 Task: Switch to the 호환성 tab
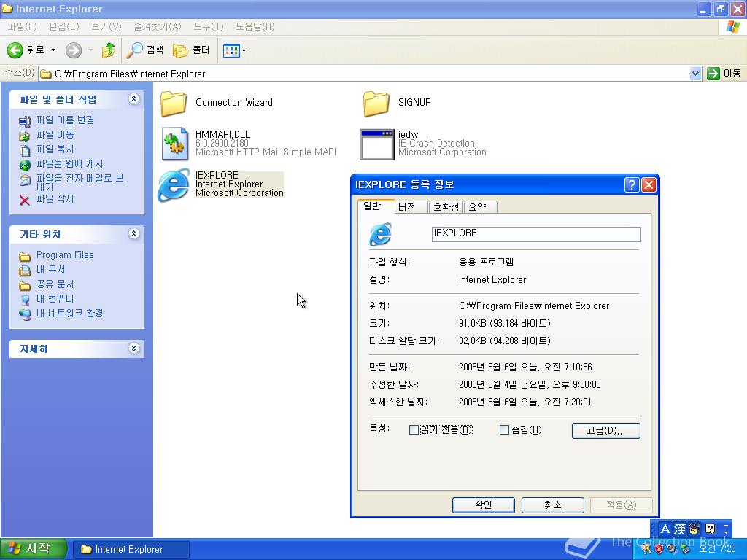click(x=446, y=208)
